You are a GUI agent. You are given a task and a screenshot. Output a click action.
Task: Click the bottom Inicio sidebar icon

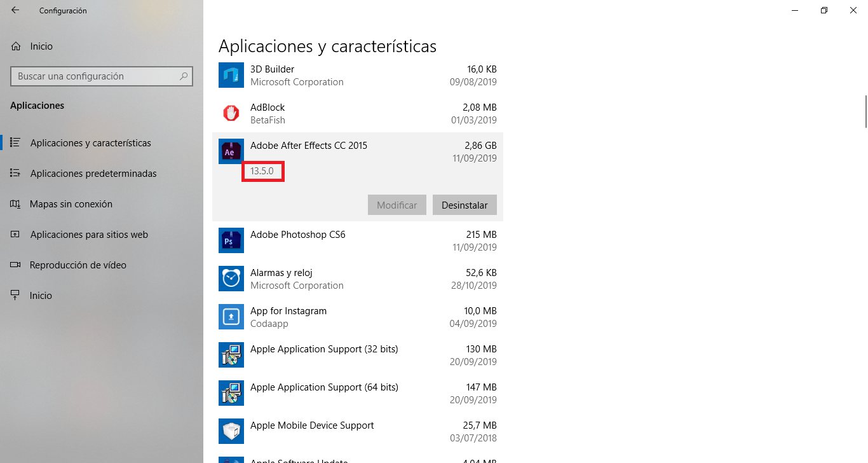(16, 295)
